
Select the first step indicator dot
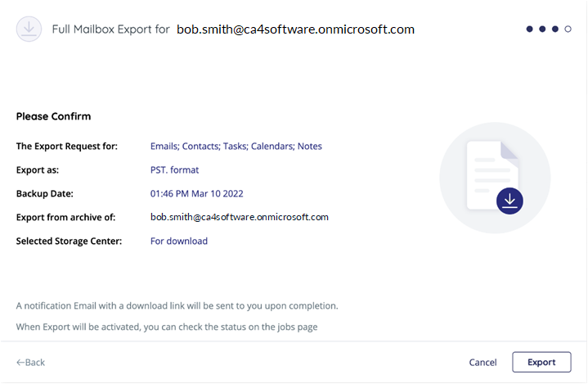[529, 29]
